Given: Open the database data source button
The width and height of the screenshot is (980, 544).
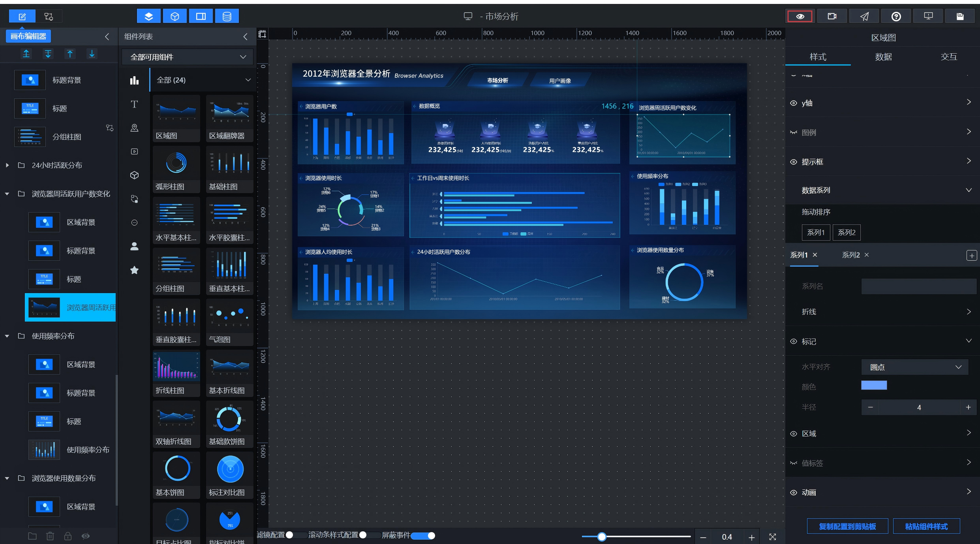Looking at the screenshot, I should pyautogui.click(x=227, y=16).
